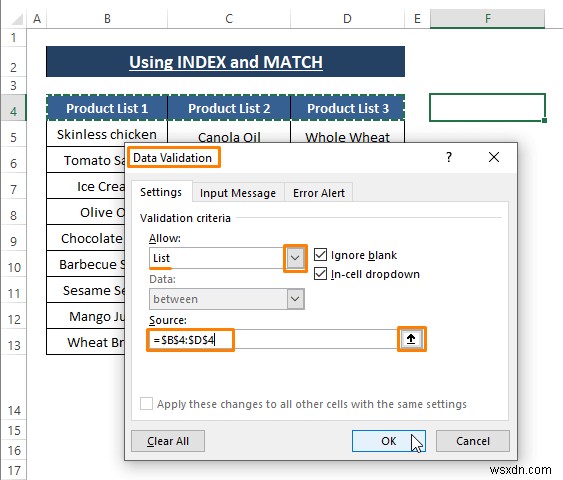Open the Error Alert tab

(319, 193)
